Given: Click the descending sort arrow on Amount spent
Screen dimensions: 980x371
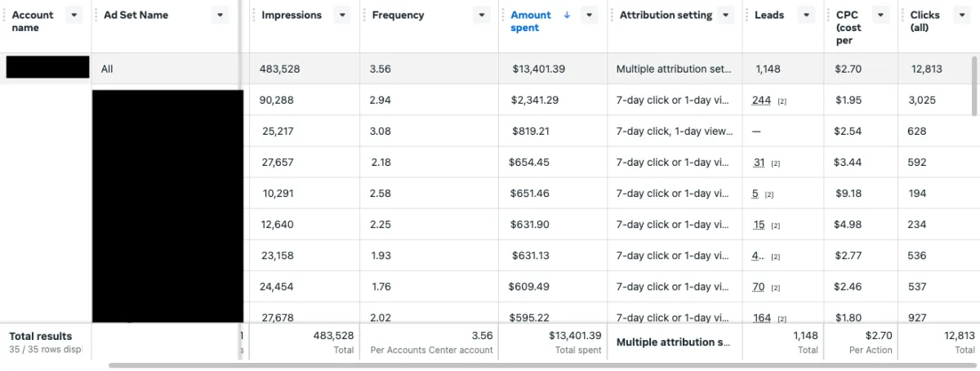Looking at the screenshot, I should point(567,15).
